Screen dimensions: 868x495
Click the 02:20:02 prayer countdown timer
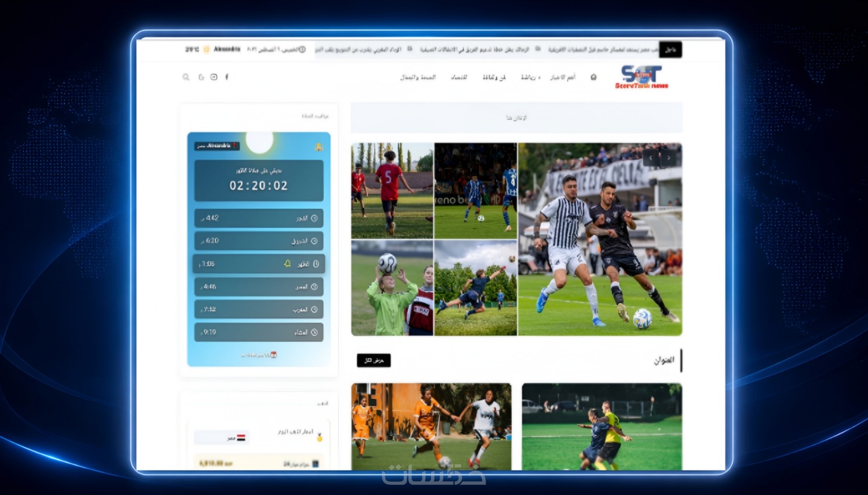(x=259, y=186)
